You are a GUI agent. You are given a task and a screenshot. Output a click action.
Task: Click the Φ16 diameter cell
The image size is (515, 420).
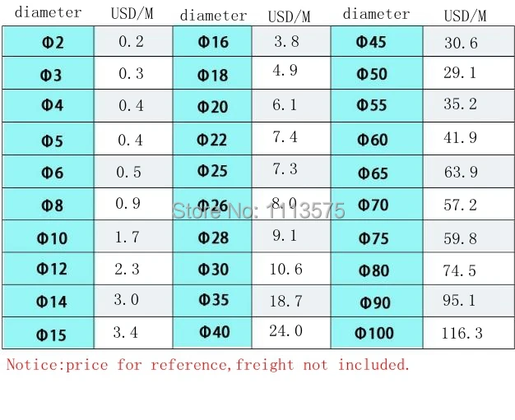(212, 41)
